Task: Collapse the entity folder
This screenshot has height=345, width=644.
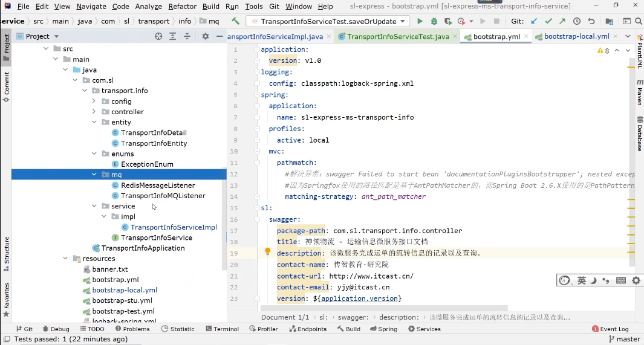Action: (x=94, y=122)
